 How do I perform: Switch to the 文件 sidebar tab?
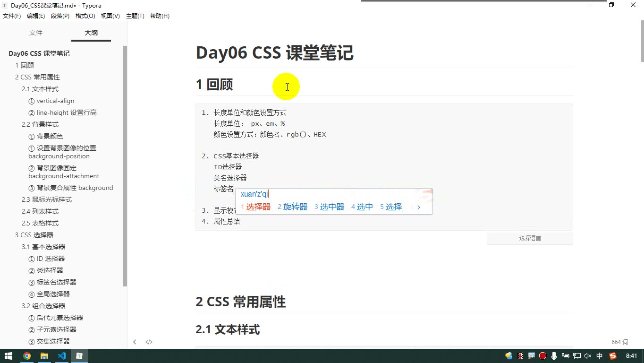[36, 33]
